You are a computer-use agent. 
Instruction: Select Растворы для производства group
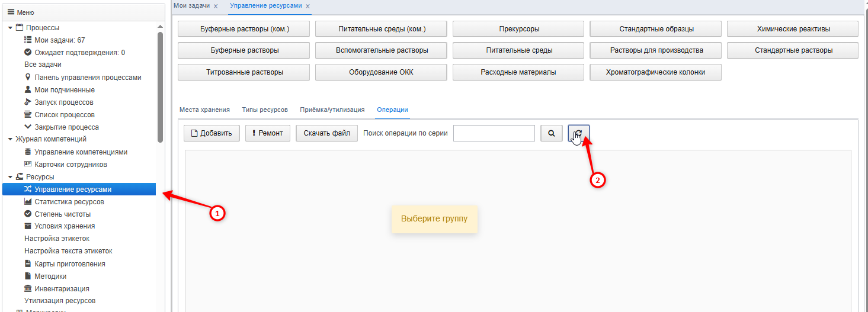[656, 50]
